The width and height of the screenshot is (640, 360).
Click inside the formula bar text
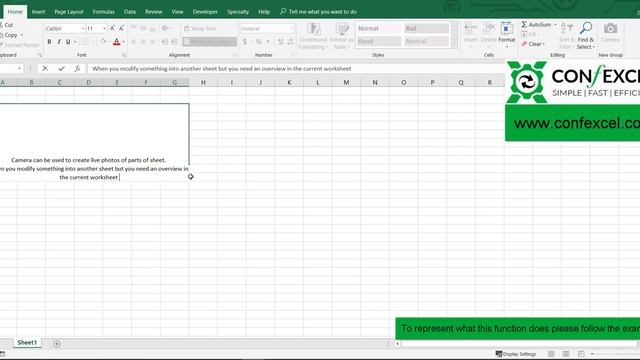pos(222,69)
